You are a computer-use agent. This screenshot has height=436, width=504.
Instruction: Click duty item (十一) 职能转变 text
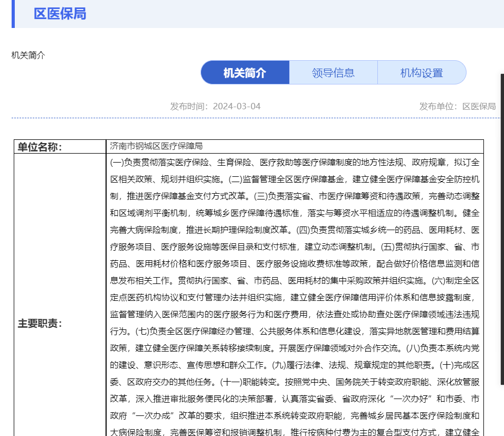tap(253, 382)
